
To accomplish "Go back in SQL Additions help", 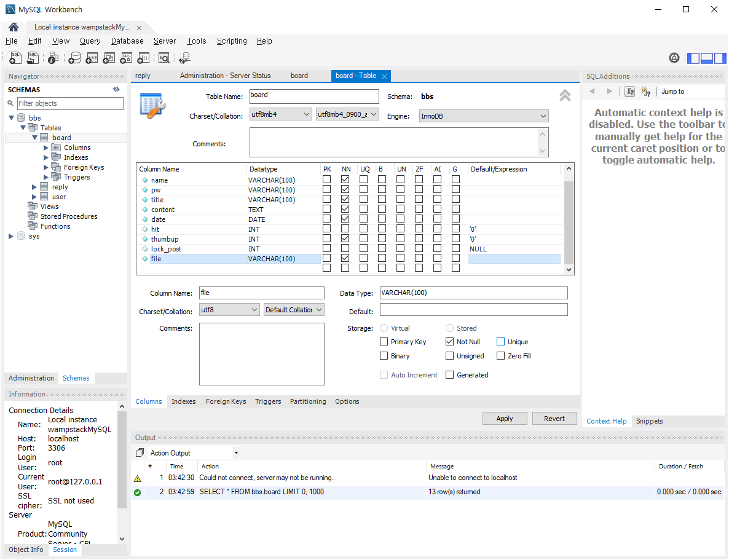I will tap(592, 91).
